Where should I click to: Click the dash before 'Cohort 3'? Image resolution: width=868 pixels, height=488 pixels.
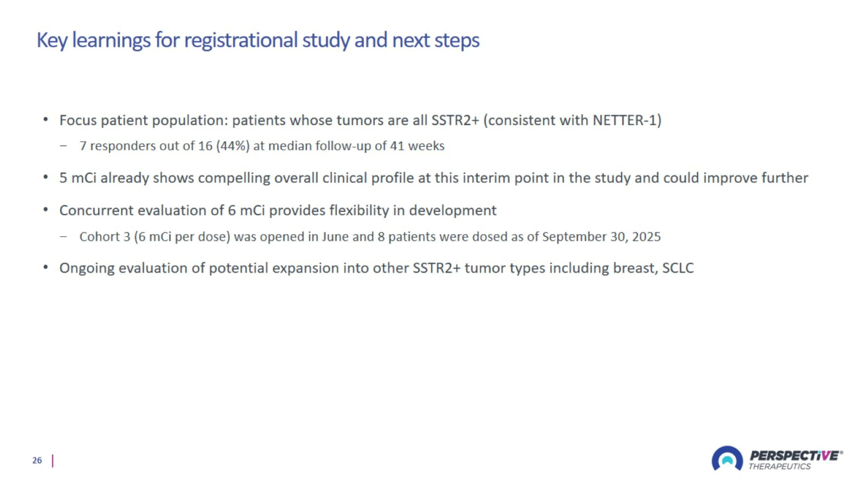point(63,237)
